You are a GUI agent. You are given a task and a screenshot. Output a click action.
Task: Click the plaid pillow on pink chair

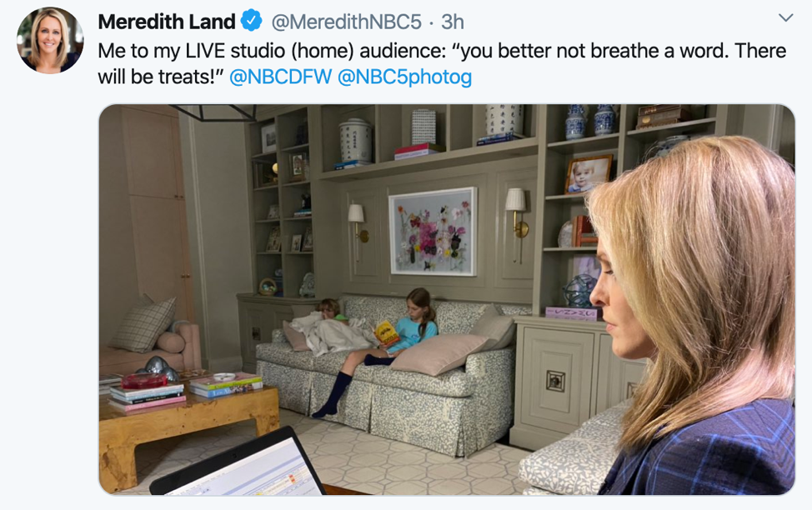click(143, 323)
